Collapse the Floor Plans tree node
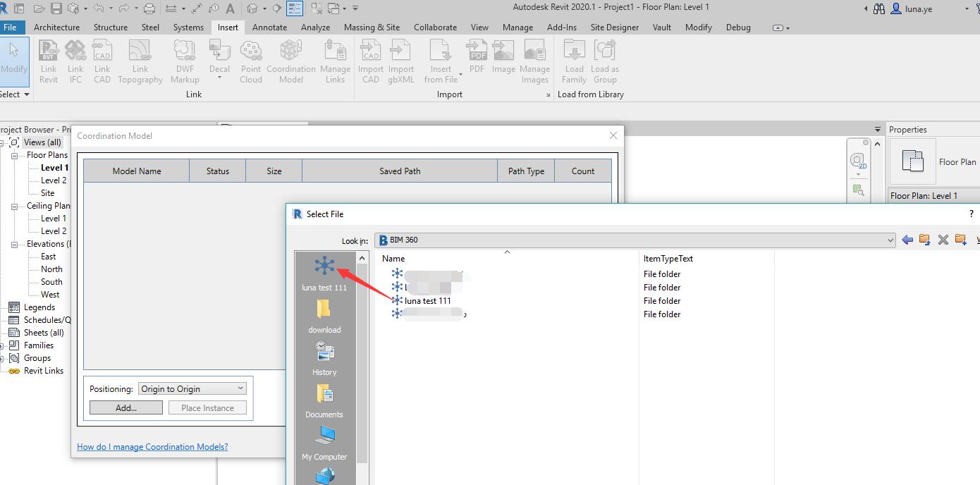 (x=14, y=155)
